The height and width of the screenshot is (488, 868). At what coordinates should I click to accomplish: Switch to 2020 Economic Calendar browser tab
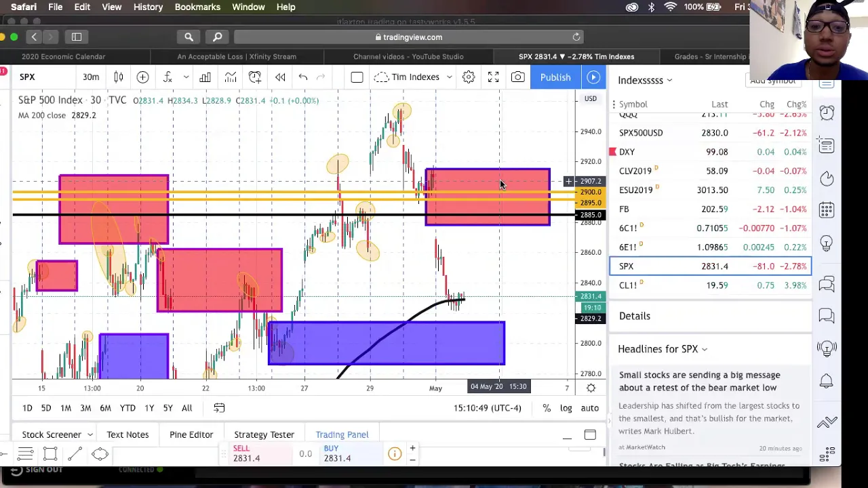[63, 57]
